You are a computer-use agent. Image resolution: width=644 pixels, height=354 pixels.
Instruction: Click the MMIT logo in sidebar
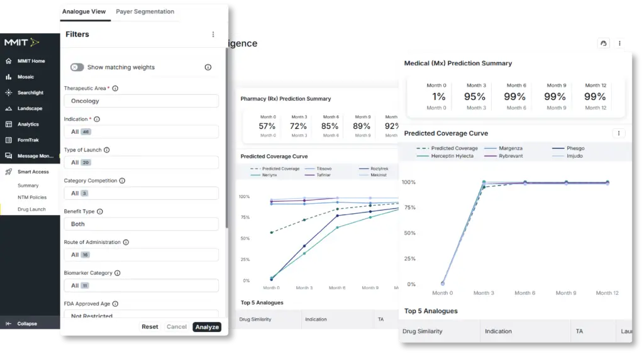[22, 42]
